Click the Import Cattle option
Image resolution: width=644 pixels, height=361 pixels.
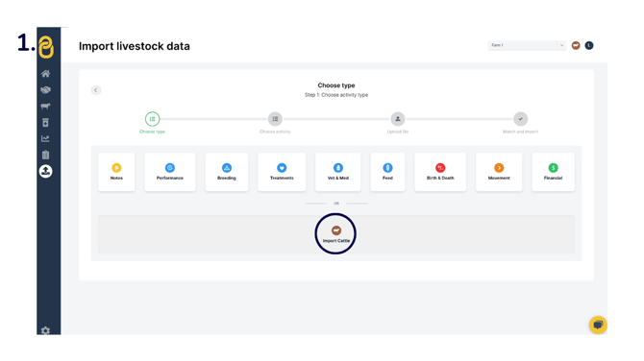point(336,234)
